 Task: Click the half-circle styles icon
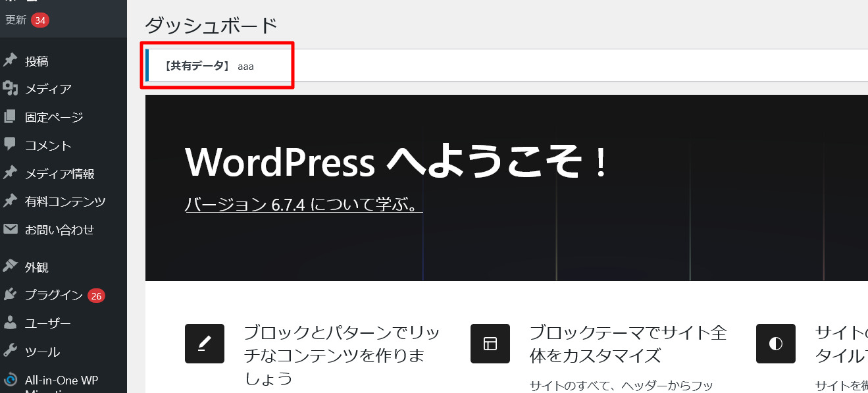[x=776, y=344]
